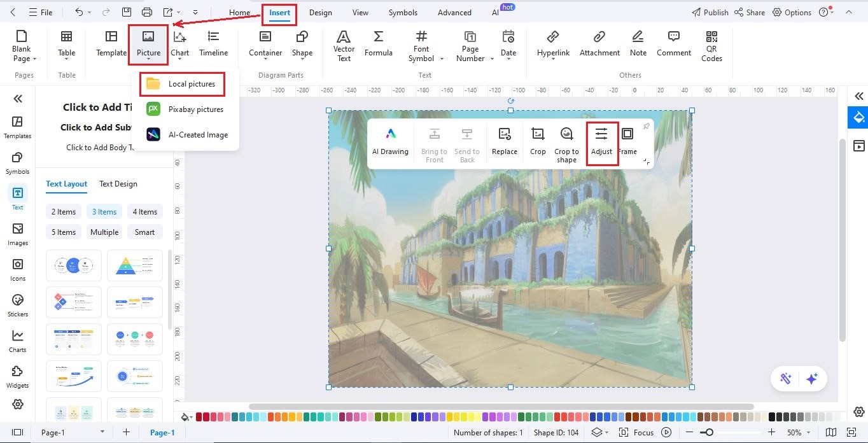Apply a Frame to the picture
This screenshot has height=443, width=868.
pyautogui.click(x=627, y=141)
